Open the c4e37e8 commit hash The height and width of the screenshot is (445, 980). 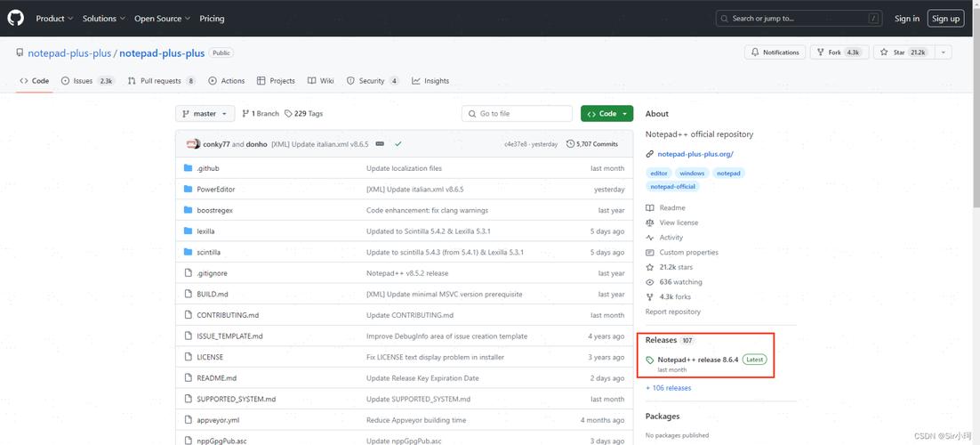click(x=515, y=144)
